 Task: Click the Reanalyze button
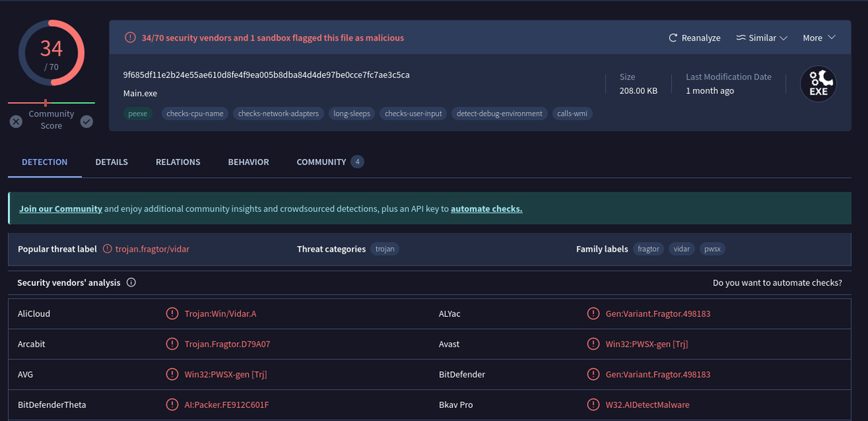pos(694,38)
